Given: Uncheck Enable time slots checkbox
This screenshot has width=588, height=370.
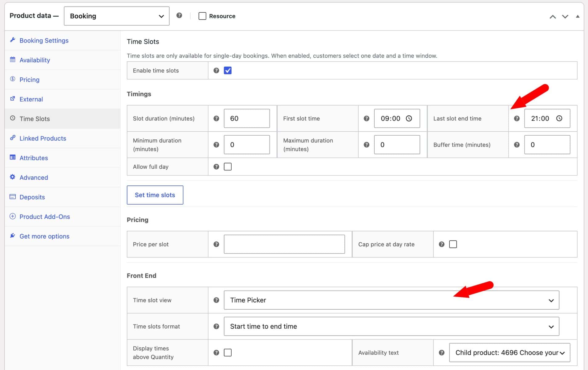Looking at the screenshot, I should coord(228,70).
